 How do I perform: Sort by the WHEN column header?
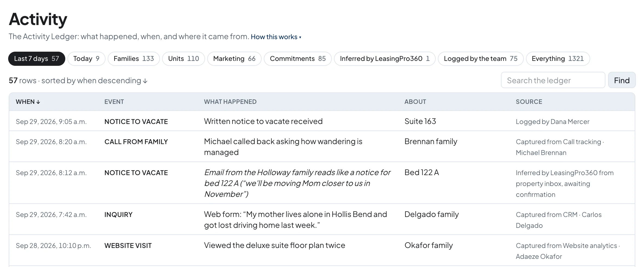(x=28, y=102)
